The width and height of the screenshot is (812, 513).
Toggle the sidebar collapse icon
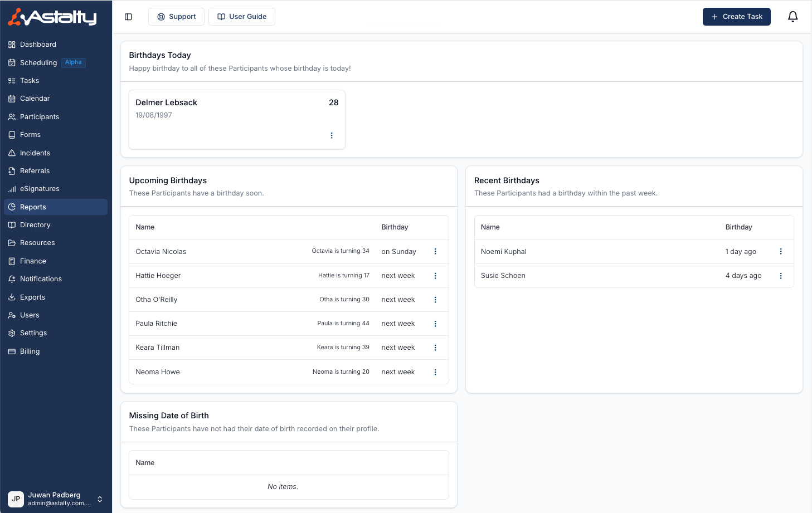pos(128,17)
